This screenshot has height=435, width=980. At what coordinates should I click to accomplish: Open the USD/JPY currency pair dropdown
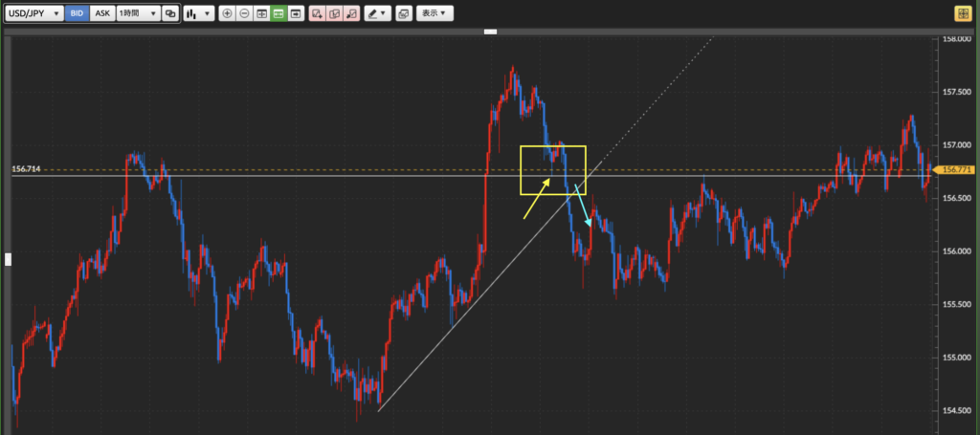coord(34,13)
